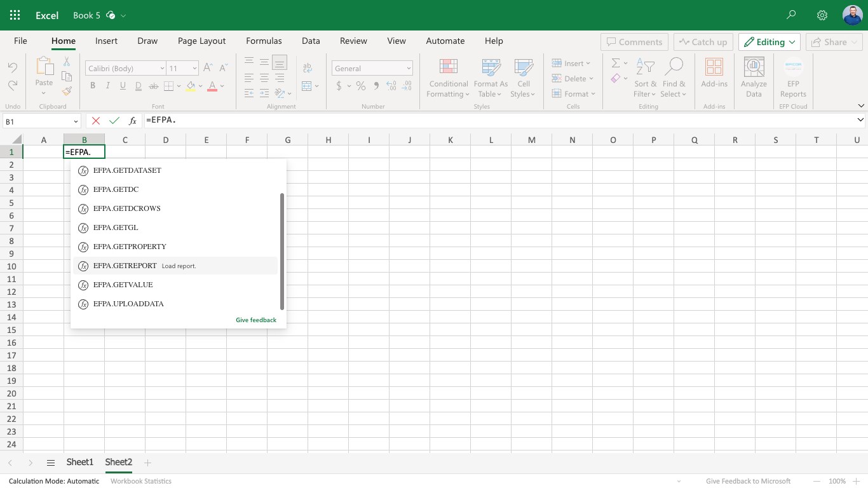Toggle Center horizontal alignment
Viewport: 868px width, 488px height.
[x=264, y=78]
